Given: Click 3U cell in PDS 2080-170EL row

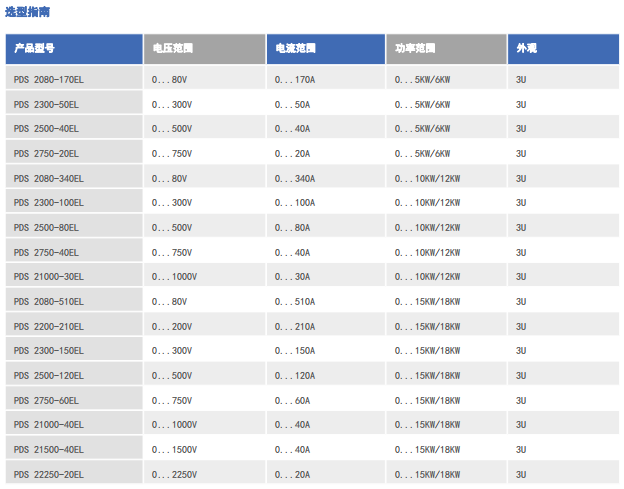Looking at the screenshot, I should tap(563, 80).
